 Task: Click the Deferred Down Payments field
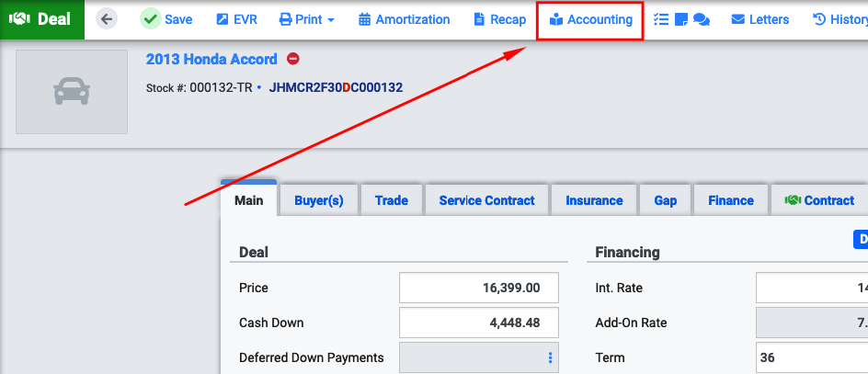(x=479, y=358)
